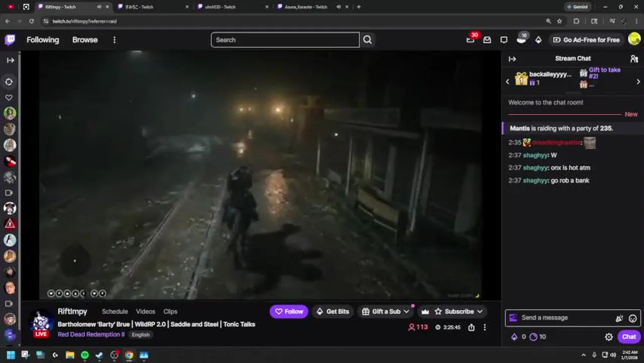The height and width of the screenshot is (363, 644).
Task: Mute the RiftImpy tab audio icon
Action: [x=99, y=7]
